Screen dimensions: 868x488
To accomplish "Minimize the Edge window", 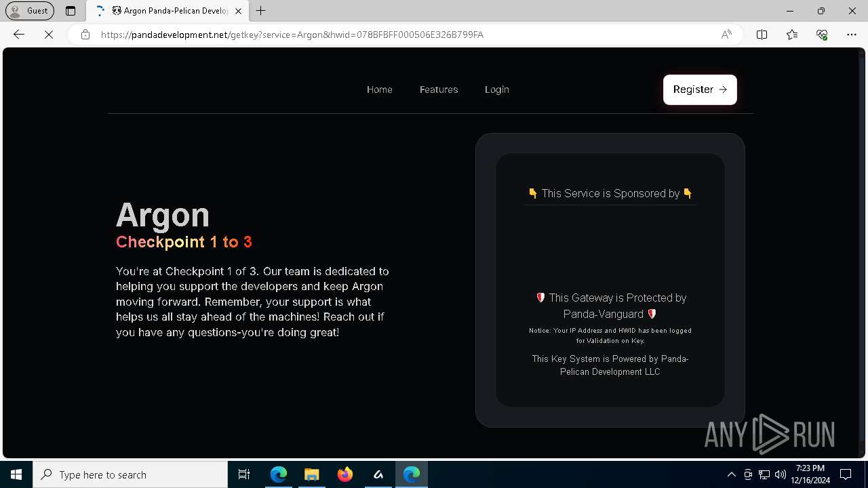I will (790, 11).
